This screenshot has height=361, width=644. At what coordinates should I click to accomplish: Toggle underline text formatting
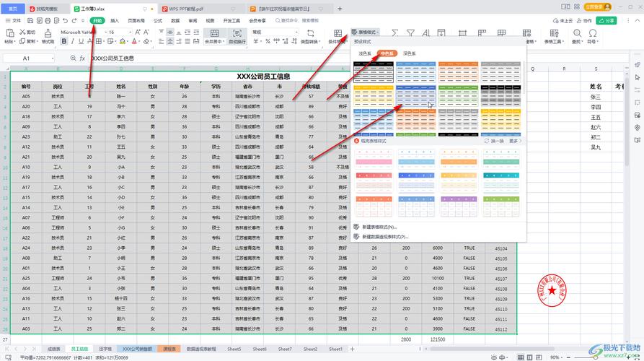pyautogui.click(x=82, y=42)
